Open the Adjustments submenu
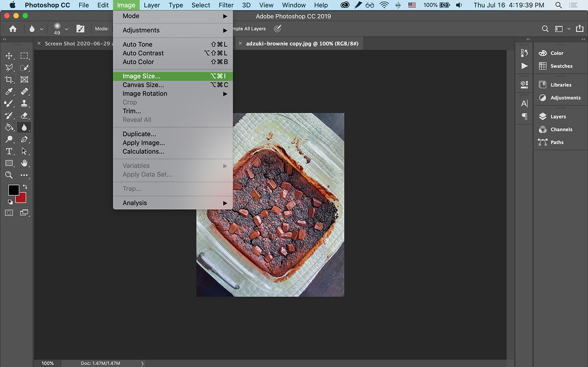 tap(141, 30)
